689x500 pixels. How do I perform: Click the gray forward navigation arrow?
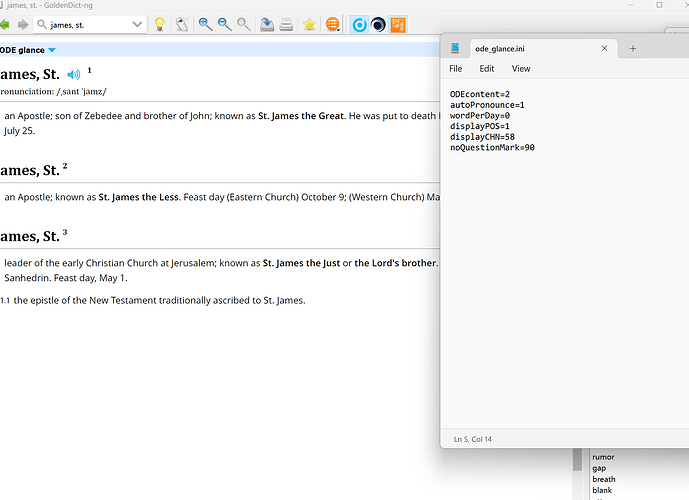point(22,25)
